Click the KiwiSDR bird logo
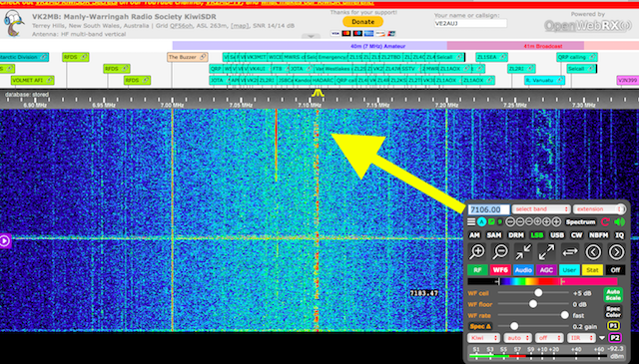 click(x=14, y=23)
